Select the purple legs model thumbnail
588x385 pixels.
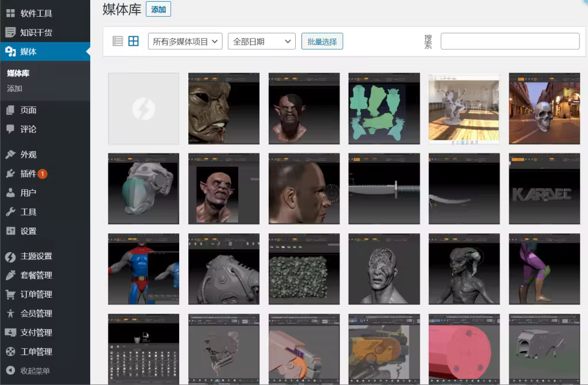click(x=544, y=269)
